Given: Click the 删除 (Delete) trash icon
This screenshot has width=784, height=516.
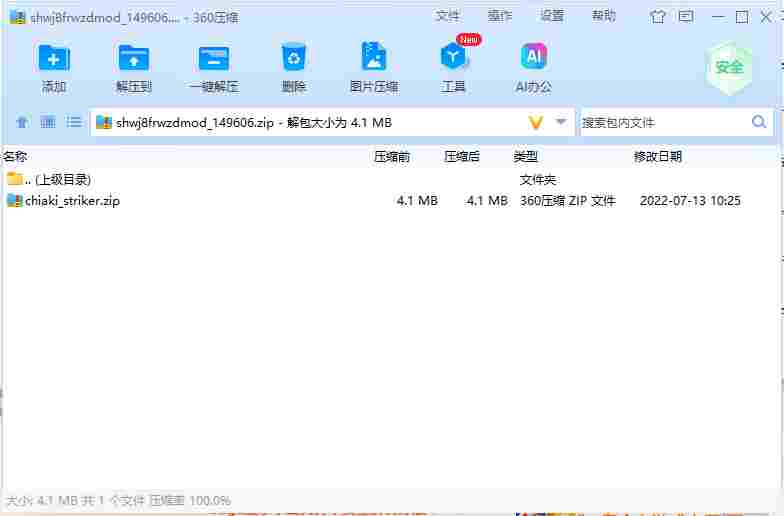Looking at the screenshot, I should (x=294, y=58).
